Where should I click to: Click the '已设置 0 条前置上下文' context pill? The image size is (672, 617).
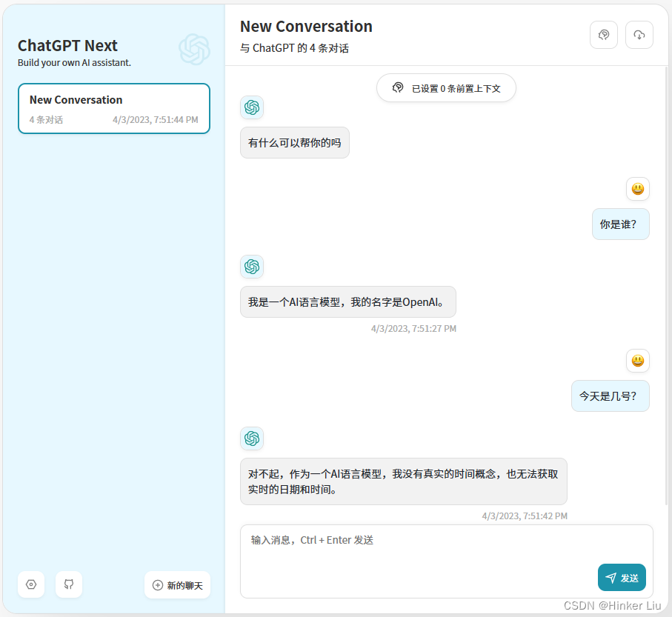(x=446, y=88)
